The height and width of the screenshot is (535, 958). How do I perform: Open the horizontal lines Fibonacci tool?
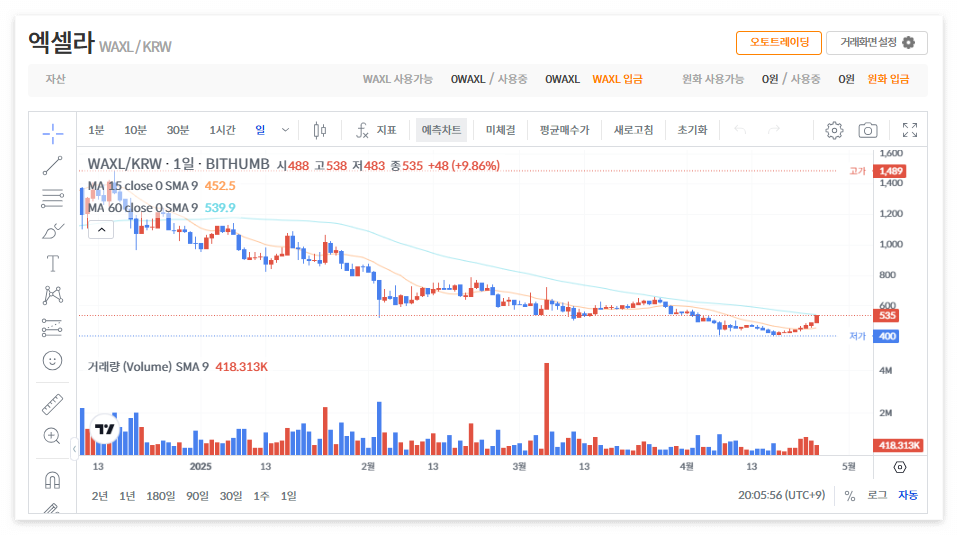53,198
